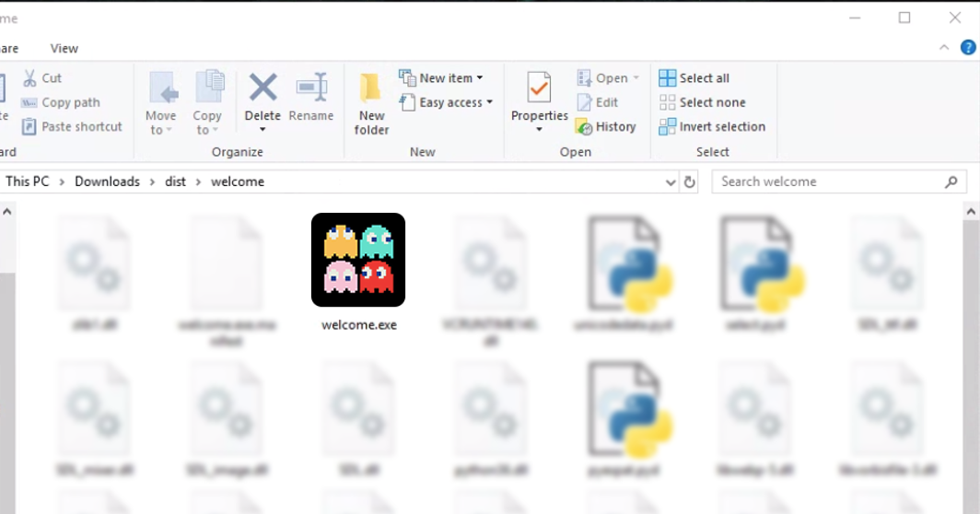Click Select all
The width and height of the screenshot is (980, 514).
tap(694, 78)
